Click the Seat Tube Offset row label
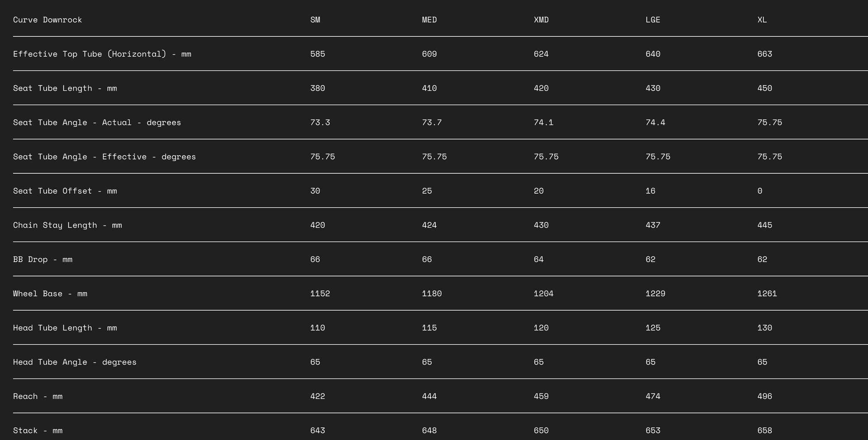Image resolution: width=868 pixels, height=440 pixels. 65,191
